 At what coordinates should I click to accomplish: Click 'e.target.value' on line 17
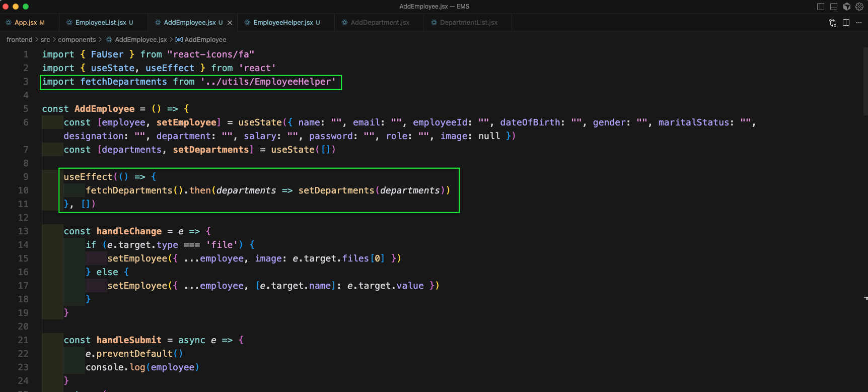pos(386,286)
